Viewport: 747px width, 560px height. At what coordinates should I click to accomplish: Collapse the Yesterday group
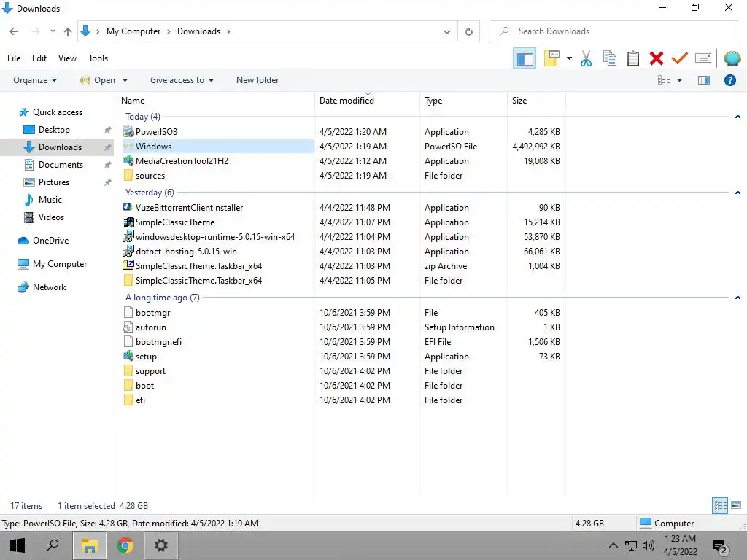click(x=738, y=192)
